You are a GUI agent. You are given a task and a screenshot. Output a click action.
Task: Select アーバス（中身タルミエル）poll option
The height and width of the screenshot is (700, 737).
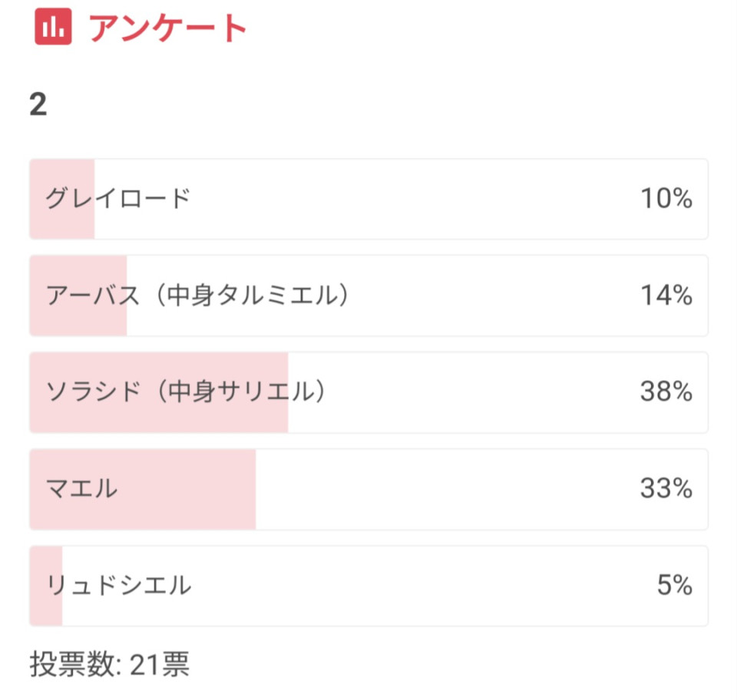pyautogui.click(x=368, y=296)
